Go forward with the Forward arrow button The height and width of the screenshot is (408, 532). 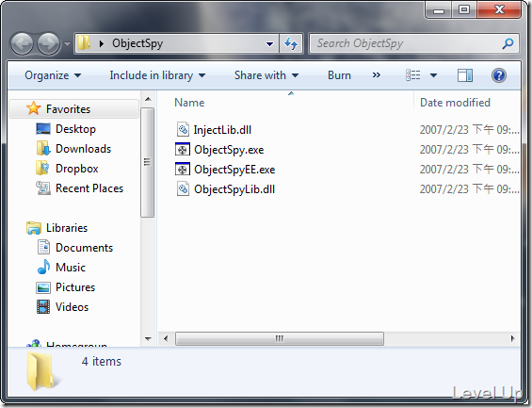pos(48,43)
